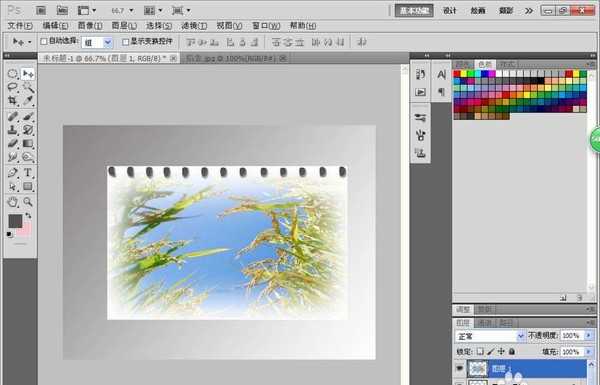Select the Zoom tool in toolbox
The image size is (600, 385).
pos(28,201)
